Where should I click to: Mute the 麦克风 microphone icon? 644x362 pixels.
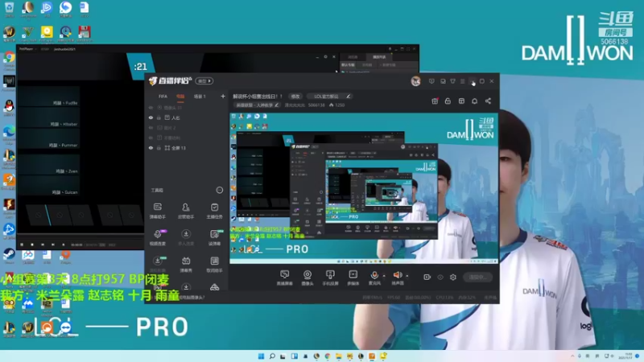click(x=374, y=275)
